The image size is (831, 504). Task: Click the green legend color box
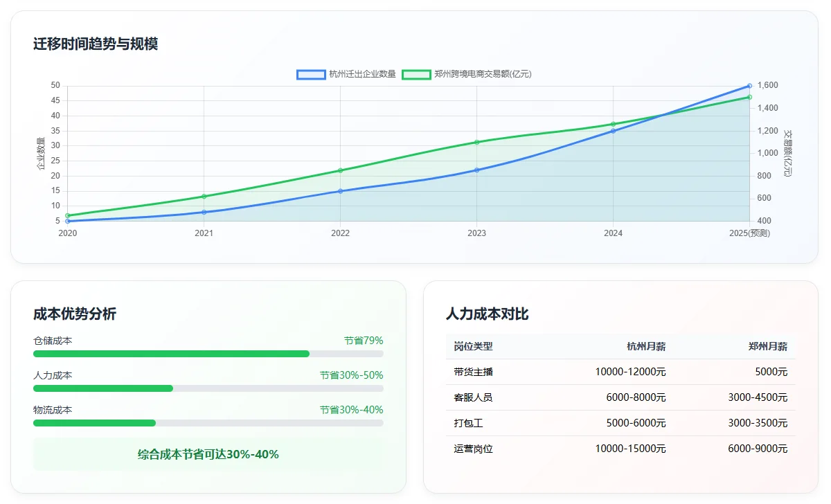(x=416, y=74)
